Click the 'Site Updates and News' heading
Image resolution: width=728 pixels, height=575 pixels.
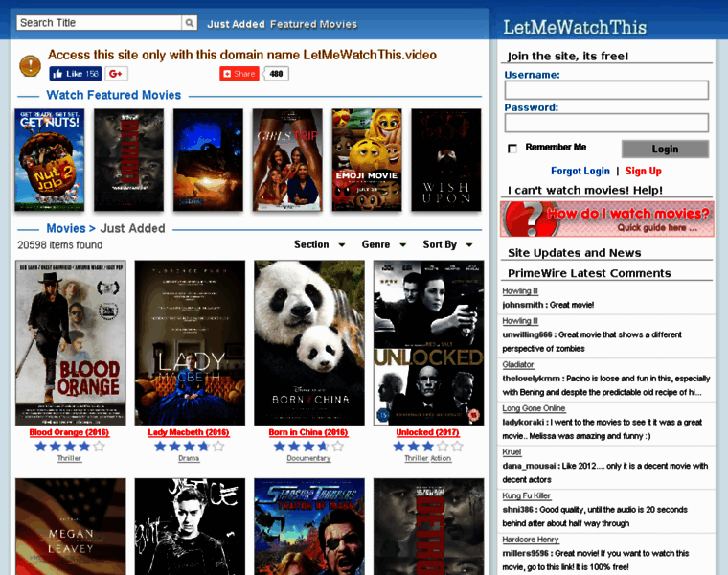575,253
